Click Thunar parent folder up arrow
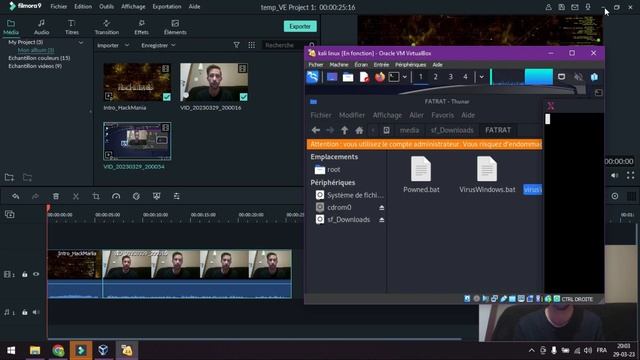The height and width of the screenshot is (360, 640). coord(344,130)
